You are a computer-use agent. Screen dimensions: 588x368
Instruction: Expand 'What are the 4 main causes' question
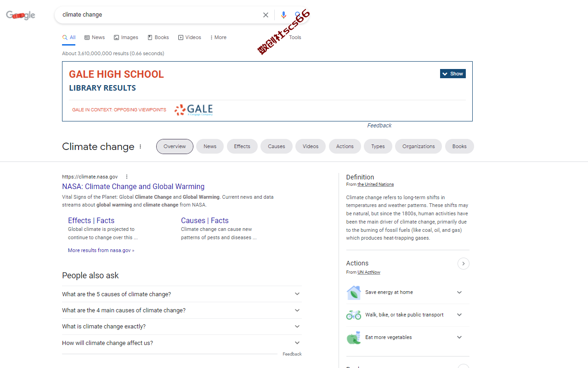182,310
